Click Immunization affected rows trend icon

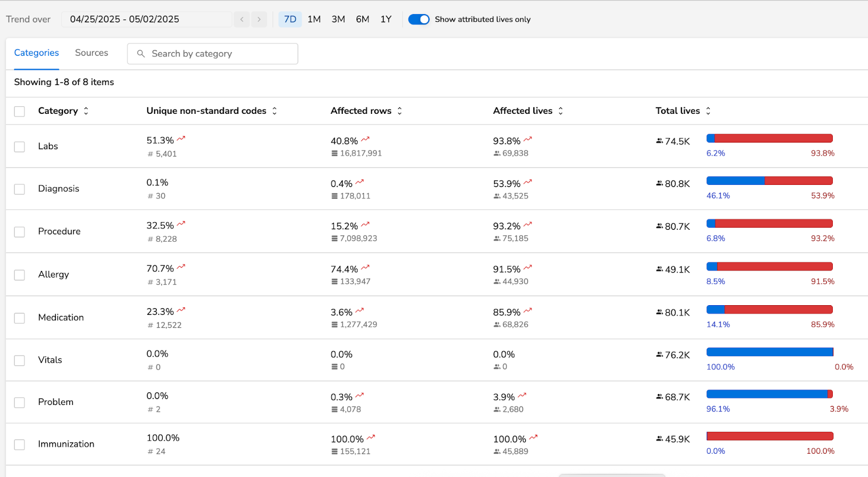[371, 437]
